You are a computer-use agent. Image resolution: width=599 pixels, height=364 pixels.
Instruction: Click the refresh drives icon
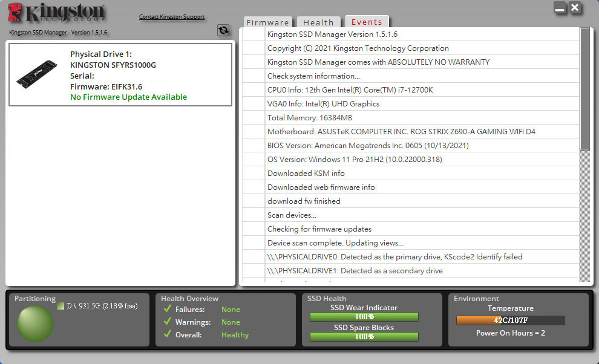(x=223, y=30)
